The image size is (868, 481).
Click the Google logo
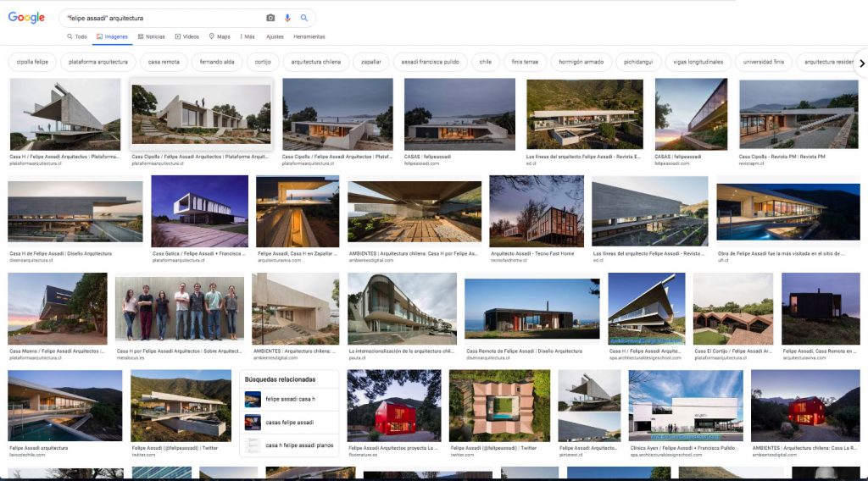coord(26,18)
